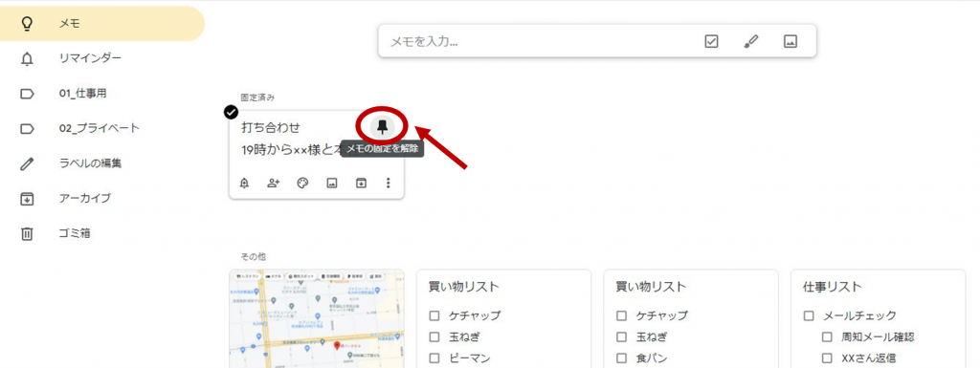The width and height of the screenshot is (980, 368).
Task: Create a new note with drawing
Action: [750, 42]
